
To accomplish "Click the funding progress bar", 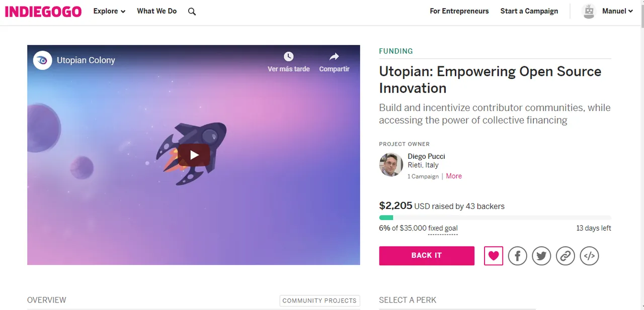I will (495, 218).
